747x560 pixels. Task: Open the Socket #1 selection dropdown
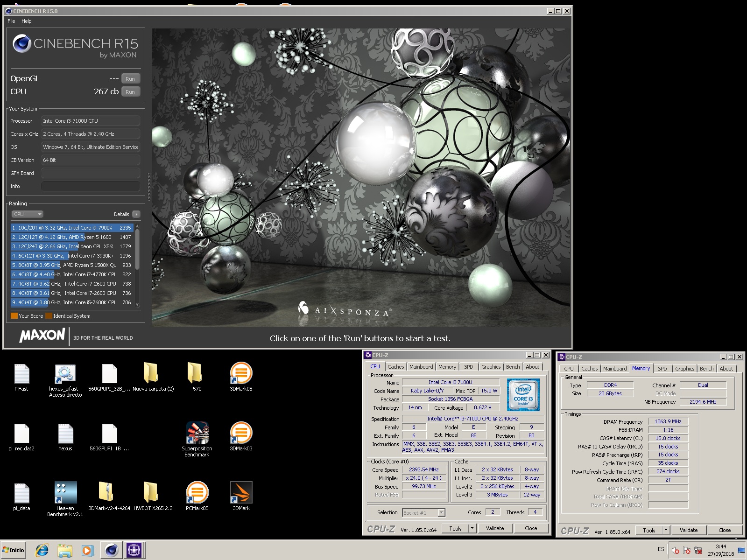[x=423, y=512]
